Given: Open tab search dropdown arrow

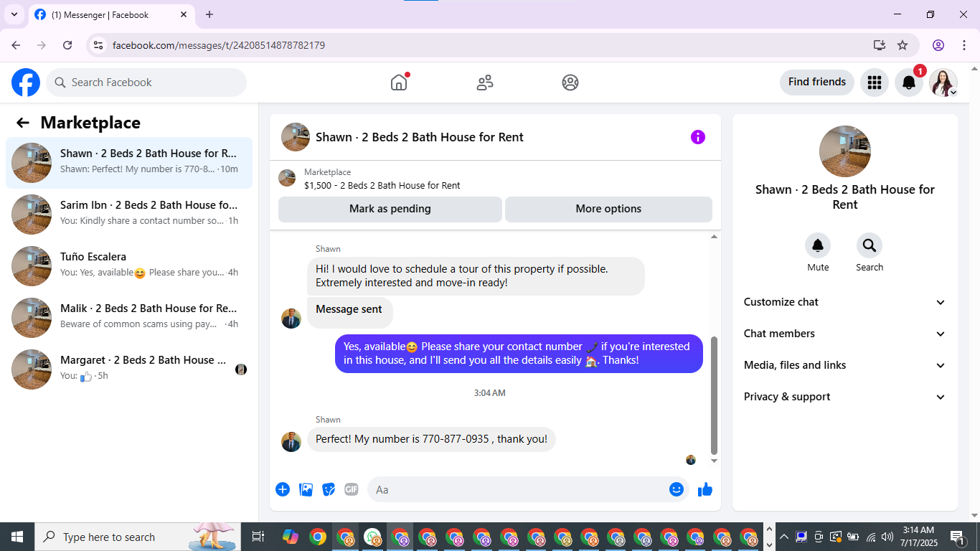Looking at the screenshot, I should pyautogui.click(x=14, y=14).
